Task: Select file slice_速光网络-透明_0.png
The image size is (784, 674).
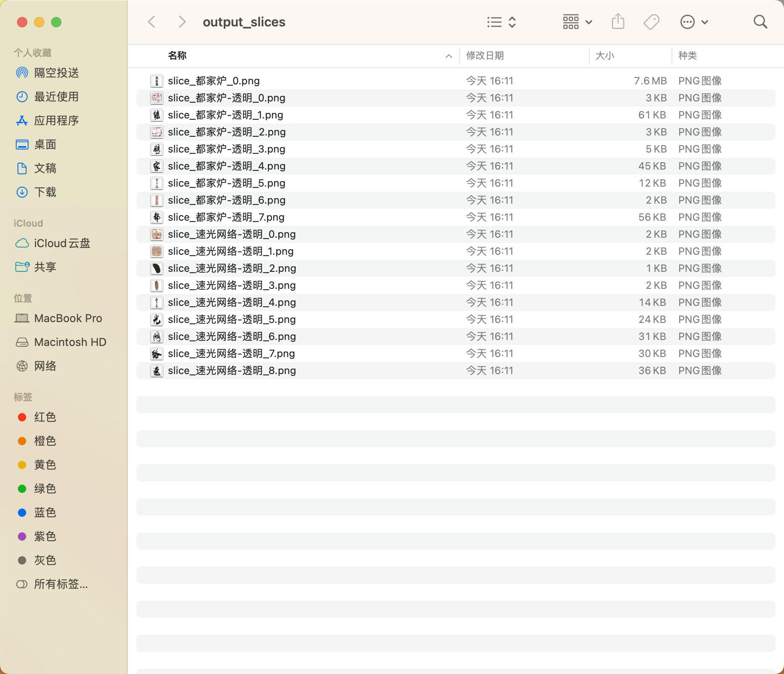Action: [x=455, y=234]
